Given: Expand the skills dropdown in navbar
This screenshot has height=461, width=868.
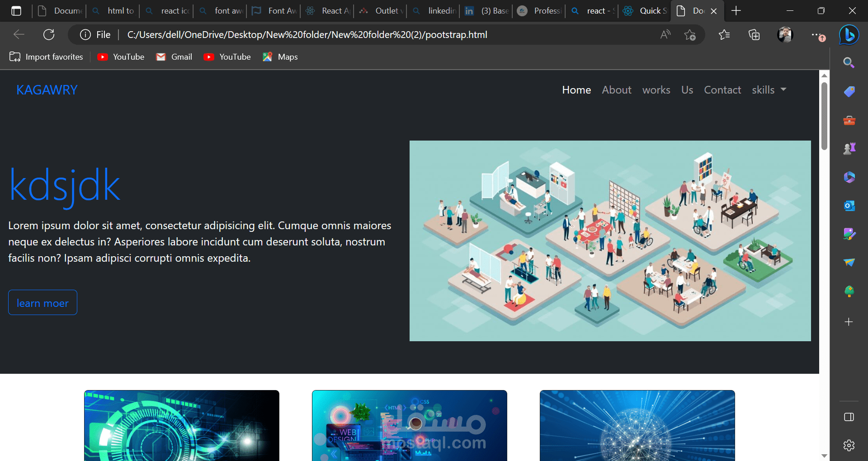Looking at the screenshot, I should (x=769, y=90).
